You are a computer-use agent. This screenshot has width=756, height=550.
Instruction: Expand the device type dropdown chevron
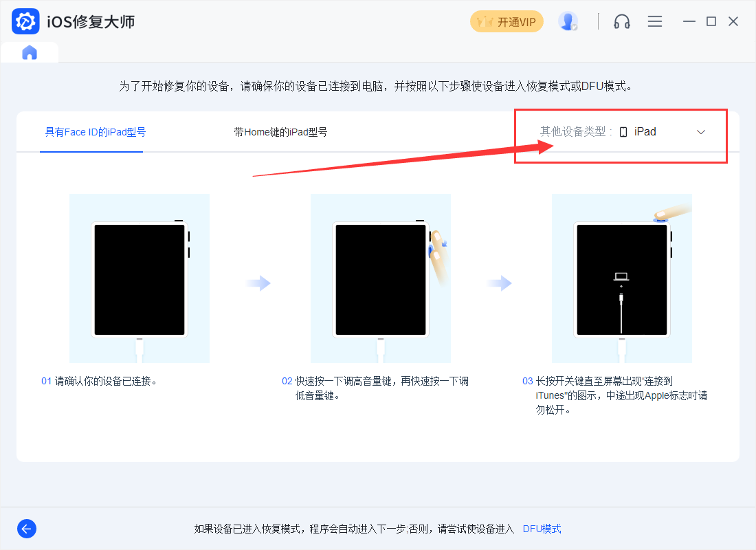pos(701,132)
